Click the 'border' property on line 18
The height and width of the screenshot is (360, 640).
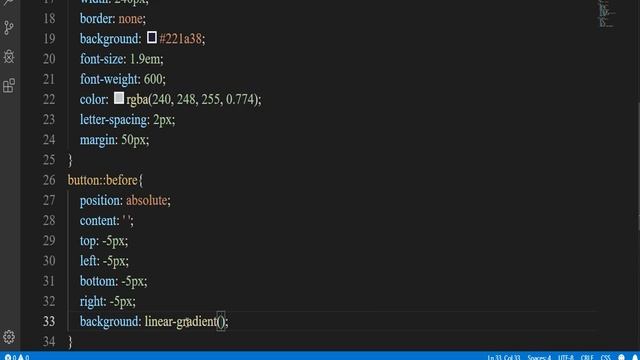pyautogui.click(x=96, y=19)
